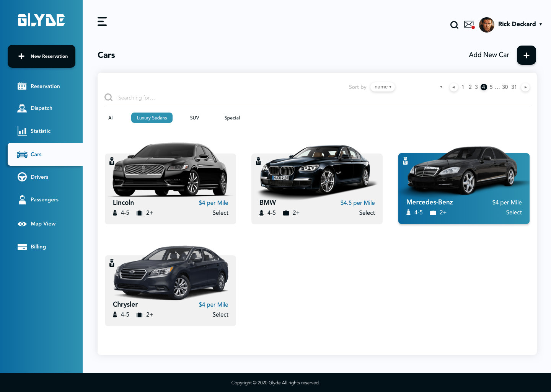Open the mail envelope notifications icon

pyautogui.click(x=469, y=24)
